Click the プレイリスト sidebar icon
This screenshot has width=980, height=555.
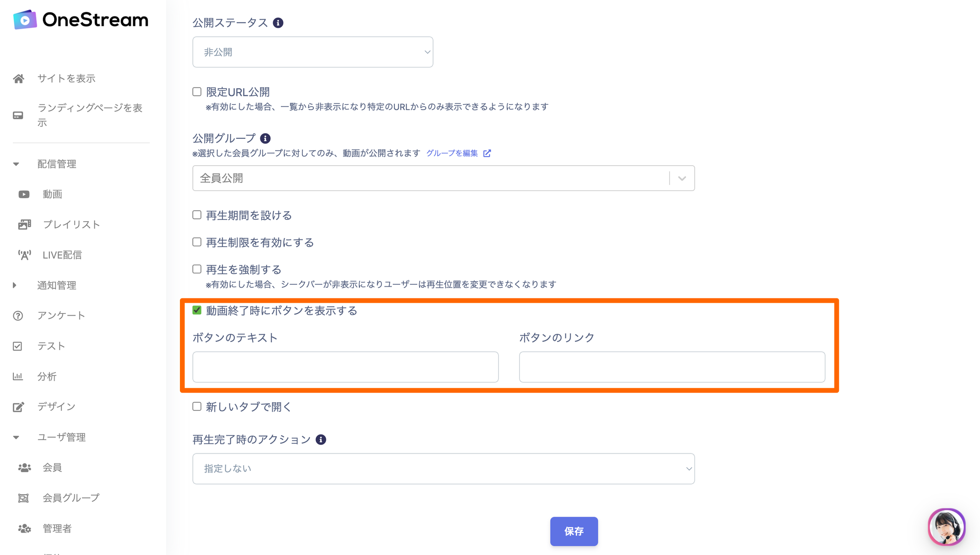point(24,225)
